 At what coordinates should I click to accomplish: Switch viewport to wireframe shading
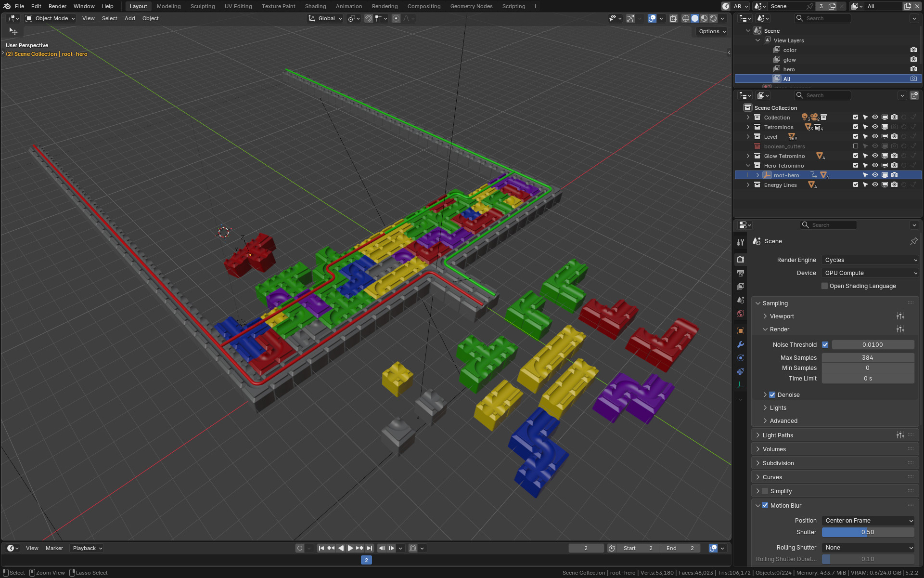coord(686,18)
